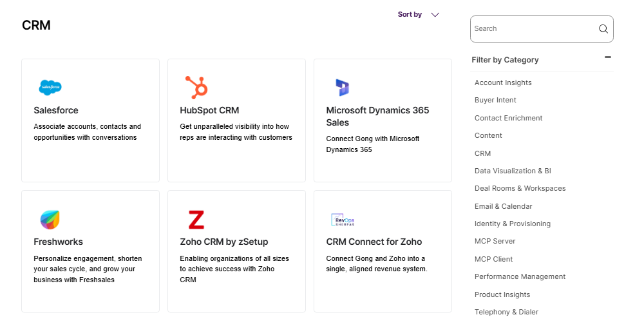Click the Microsoft Dynamics 365 logo
Viewport: 644px width, 317px height.
pyautogui.click(x=342, y=87)
